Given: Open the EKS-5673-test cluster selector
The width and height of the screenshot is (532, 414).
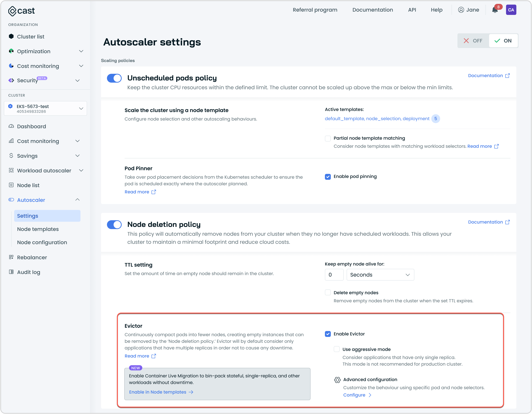Looking at the screenshot, I should pos(45,109).
